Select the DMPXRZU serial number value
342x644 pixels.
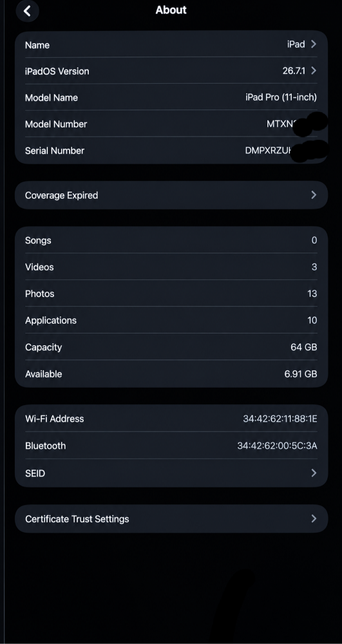click(269, 150)
